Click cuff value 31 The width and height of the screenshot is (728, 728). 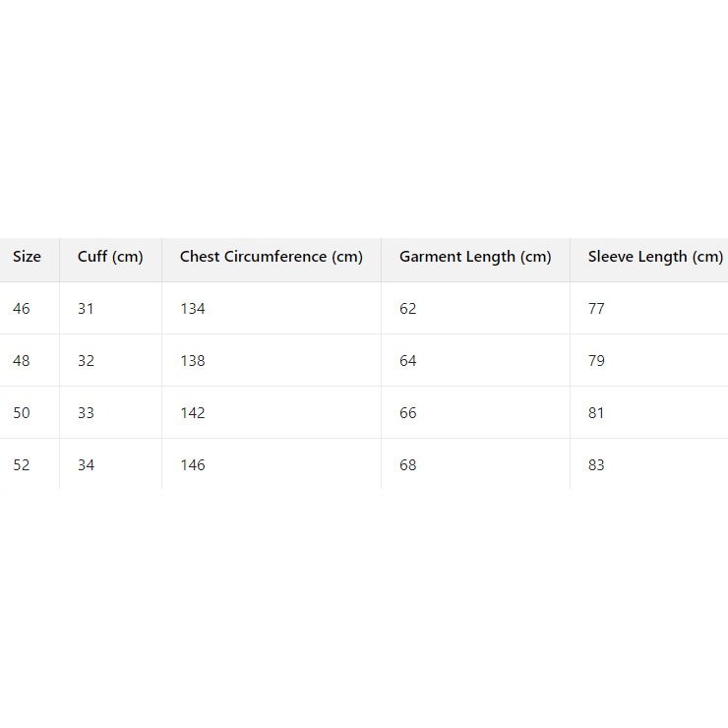[87, 309]
